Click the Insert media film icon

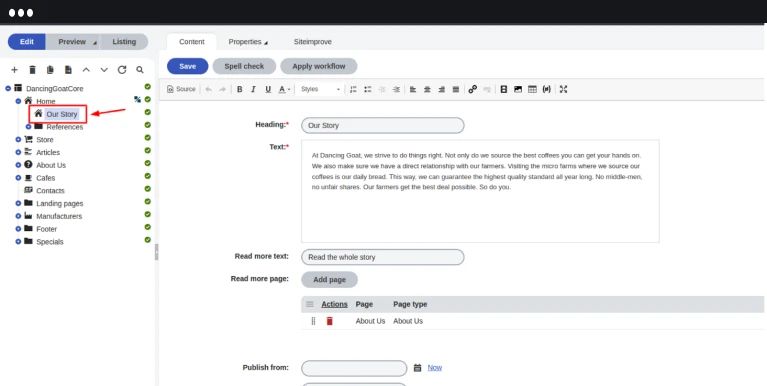pos(503,89)
